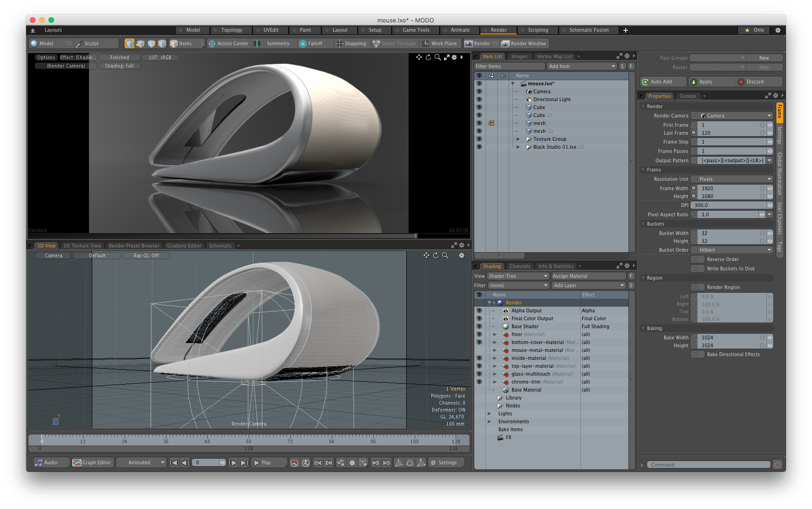Hide the chrome-trim material layer
This screenshot has height=509, width=812.
(x=479, y=382)
